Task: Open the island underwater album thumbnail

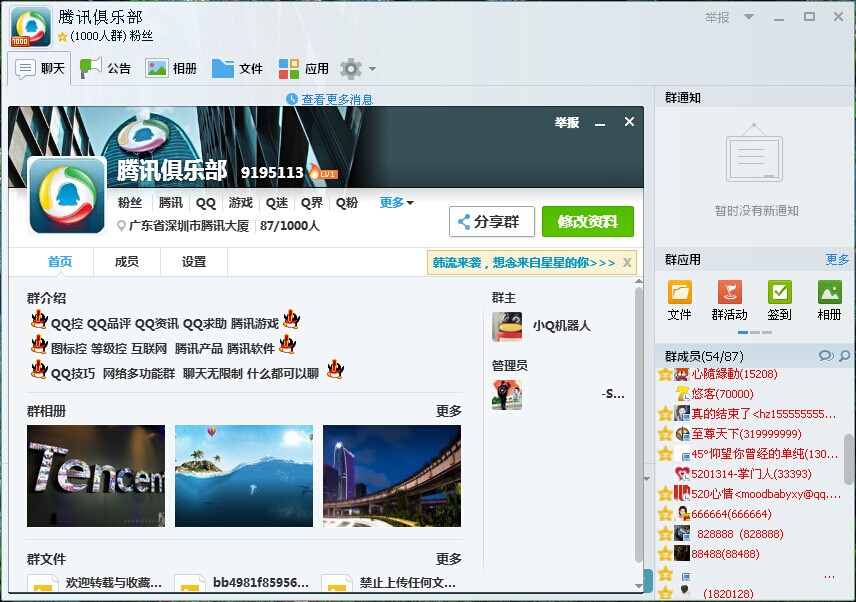Action: (243, 476)
